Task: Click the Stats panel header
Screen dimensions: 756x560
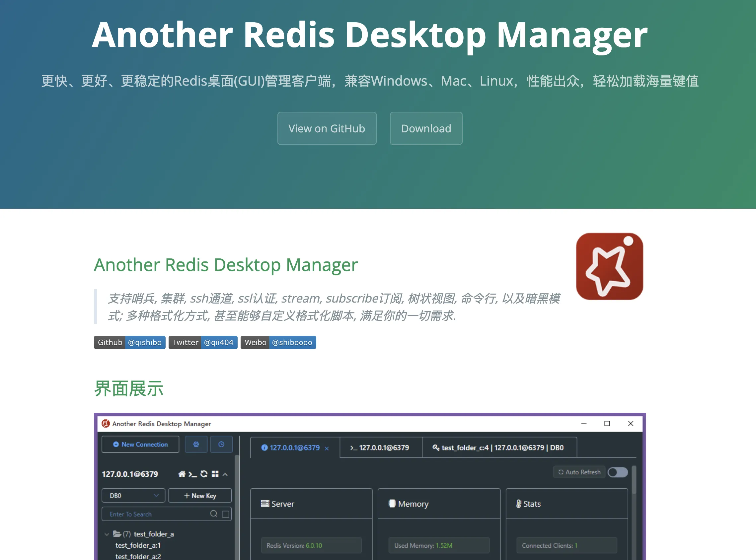Action: pyautogui.click(x=567, y=504)
